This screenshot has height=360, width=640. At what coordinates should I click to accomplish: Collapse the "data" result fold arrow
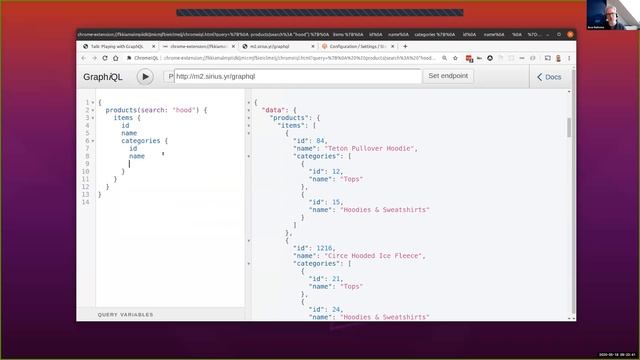(249, 111)
